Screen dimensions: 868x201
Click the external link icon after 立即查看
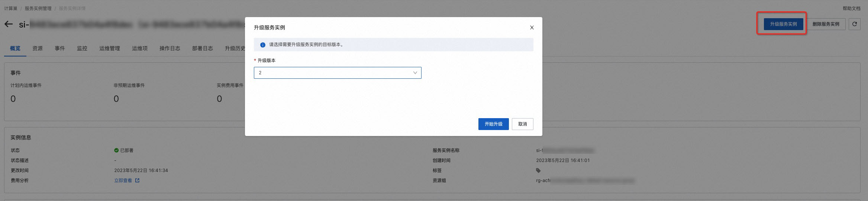[x=137, y=181]
